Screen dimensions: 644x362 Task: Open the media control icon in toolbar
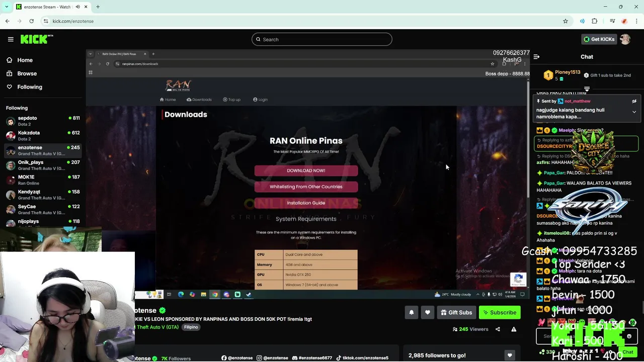tap(612, 21)
